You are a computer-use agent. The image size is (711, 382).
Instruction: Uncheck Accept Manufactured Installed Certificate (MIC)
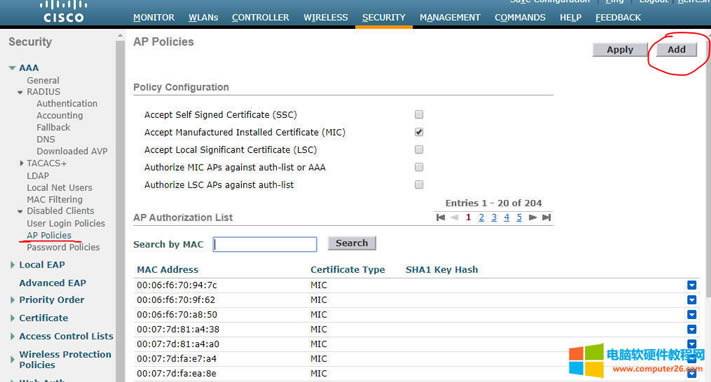point(419,132)
